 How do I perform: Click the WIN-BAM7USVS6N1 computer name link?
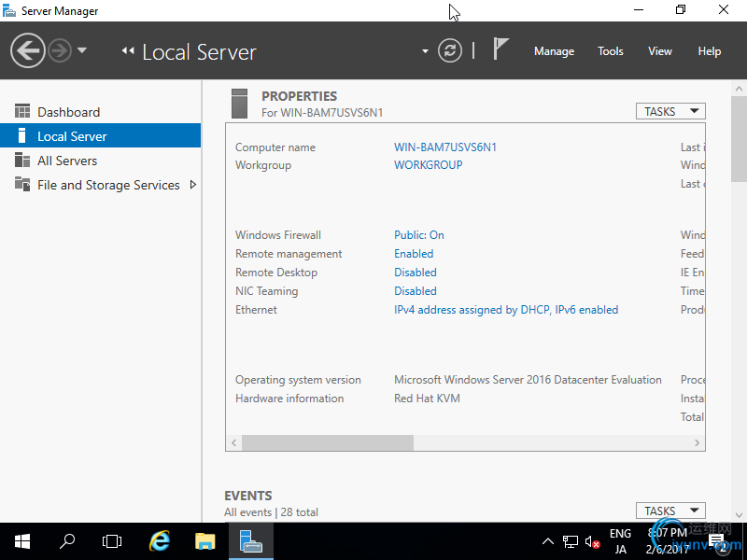coord(445,147)
